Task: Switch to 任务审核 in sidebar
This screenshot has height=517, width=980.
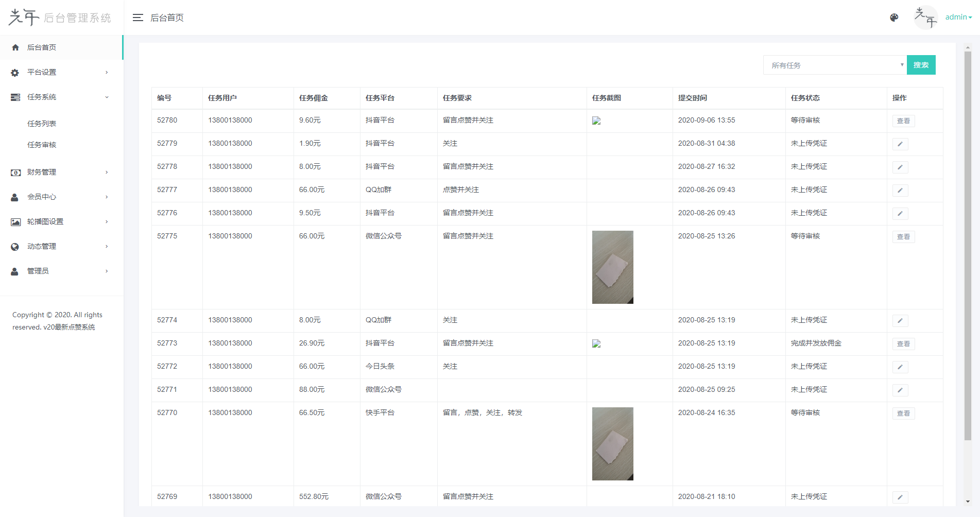Action: point(42,144)
